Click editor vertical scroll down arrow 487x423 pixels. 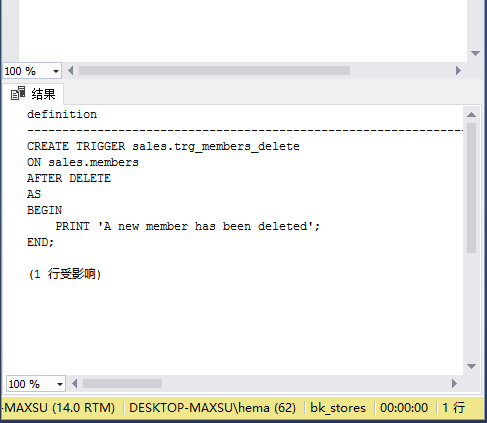475,53
